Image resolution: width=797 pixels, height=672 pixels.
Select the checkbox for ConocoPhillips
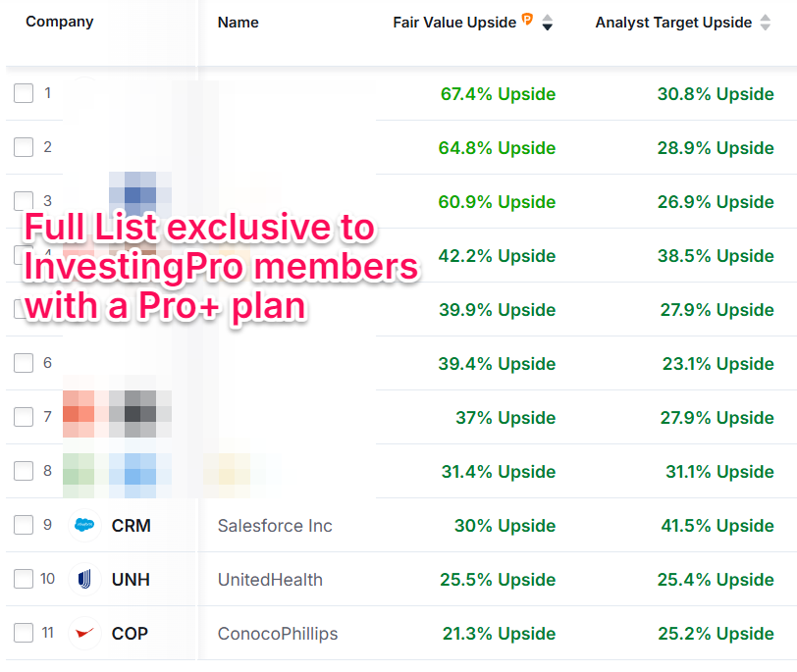[x=23, y=634]
